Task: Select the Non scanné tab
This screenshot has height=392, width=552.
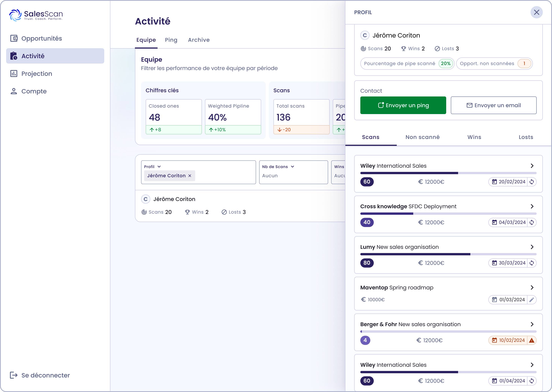Action: pyautogui.click(x=422, y=137)
